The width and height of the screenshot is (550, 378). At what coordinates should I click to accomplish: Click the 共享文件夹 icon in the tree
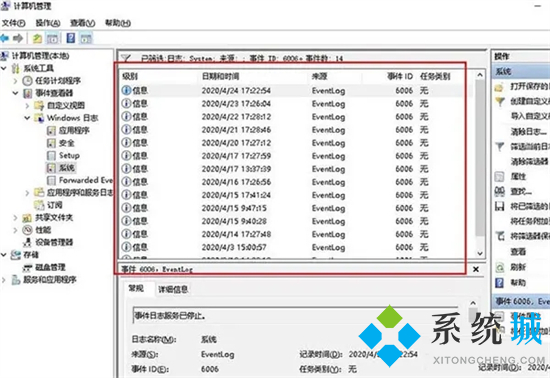(27, 218)
